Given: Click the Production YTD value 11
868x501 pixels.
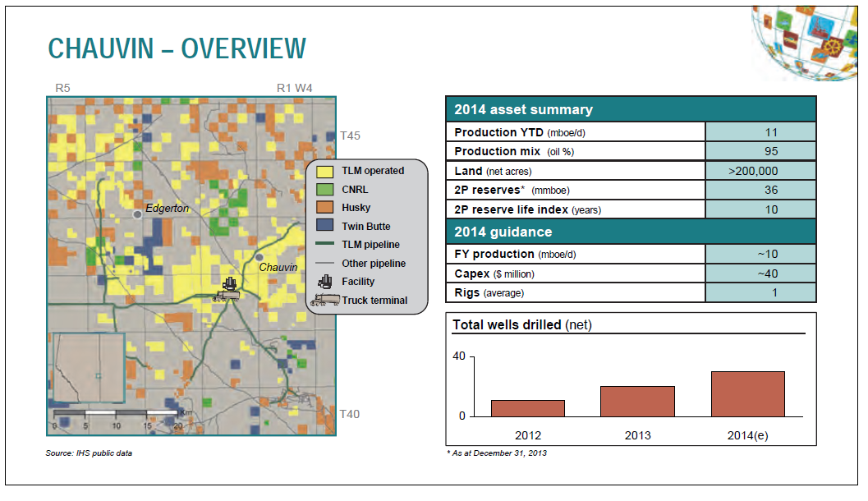Looking at the screenshot, I should pos(771,132).
